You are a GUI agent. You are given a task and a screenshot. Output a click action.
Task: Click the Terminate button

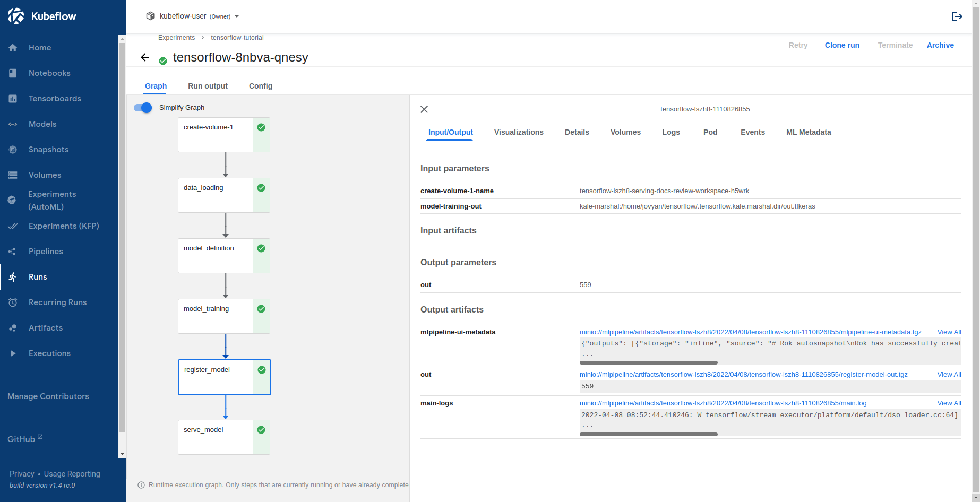(895, 45)
